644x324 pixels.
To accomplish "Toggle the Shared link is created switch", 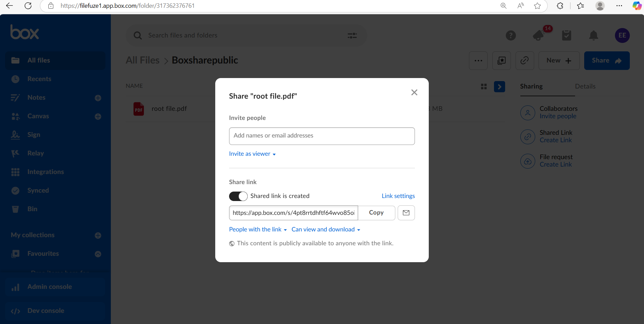I will click(238, 196).
